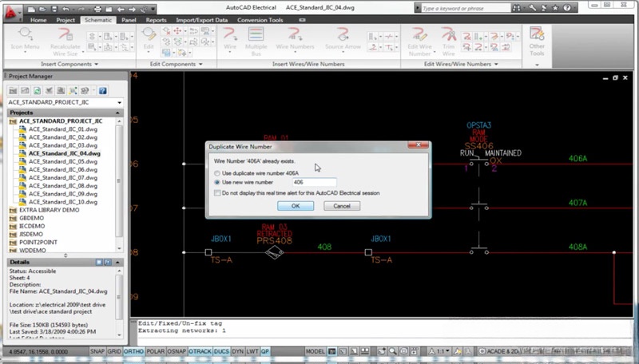Select 'Use duplicate wire number 406A' option
639x364 pixels.
217,173
